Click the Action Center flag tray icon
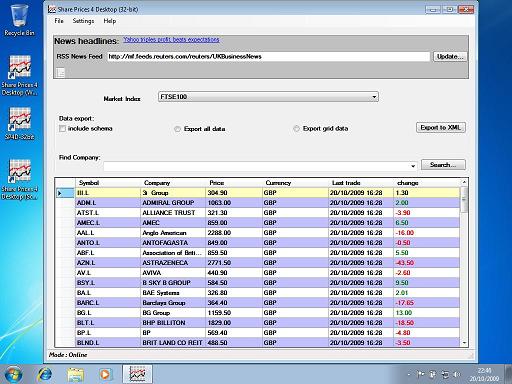This screenshot has width=512, height=384. coord(421,375)
